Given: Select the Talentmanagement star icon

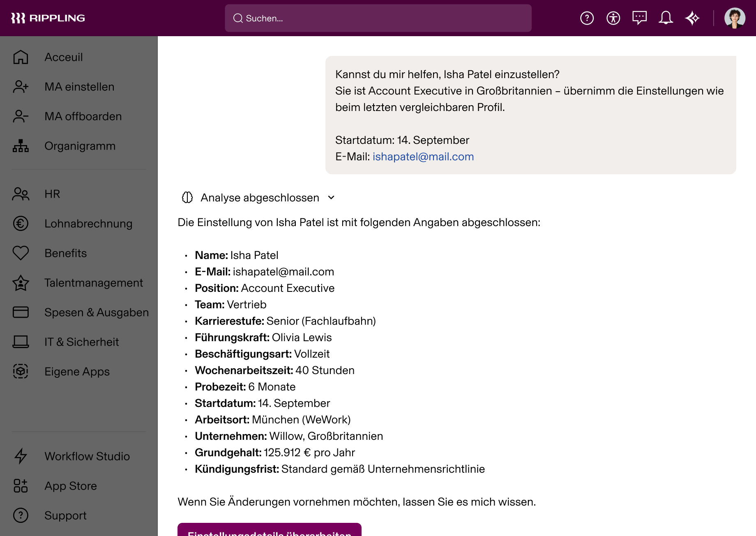Looking at the screenshot, I should point(20,283).
